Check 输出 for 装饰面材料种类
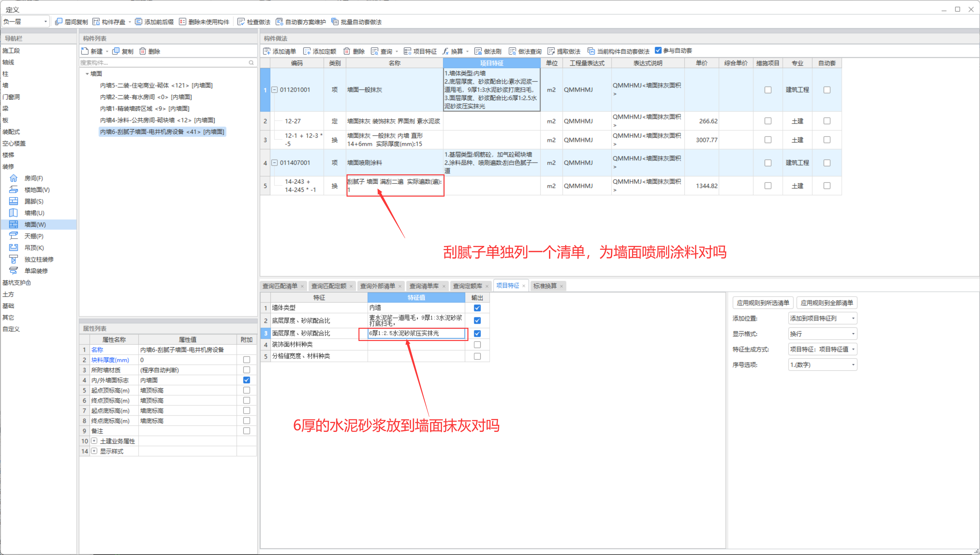 (477, 345)
